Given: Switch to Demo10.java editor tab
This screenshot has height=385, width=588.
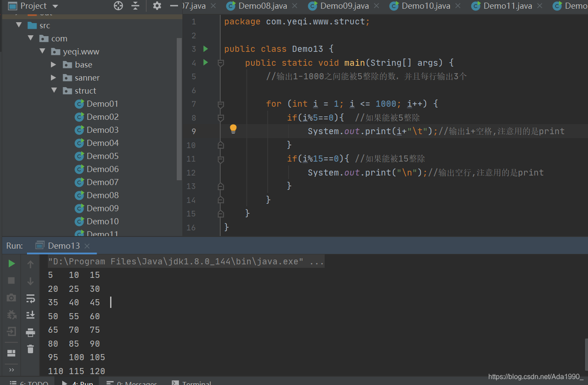Looking at the screenshot, I should 426,6.
